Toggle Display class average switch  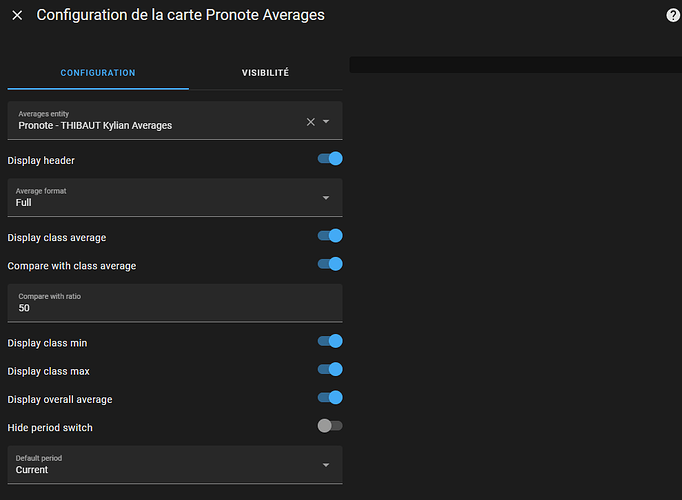click(x=330, y=236)
